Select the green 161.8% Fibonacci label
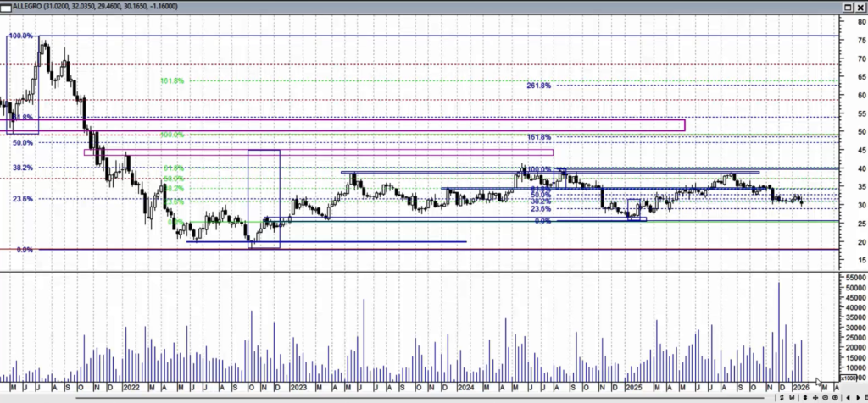Viewport: 868px width, 403px height. tap(171, 81)
